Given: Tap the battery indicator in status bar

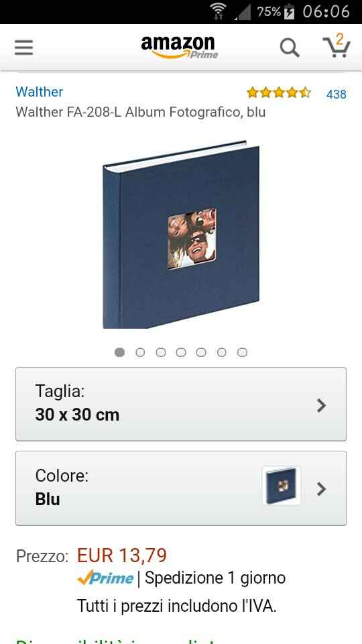Looking at the screenshot, I should (290, 11).
